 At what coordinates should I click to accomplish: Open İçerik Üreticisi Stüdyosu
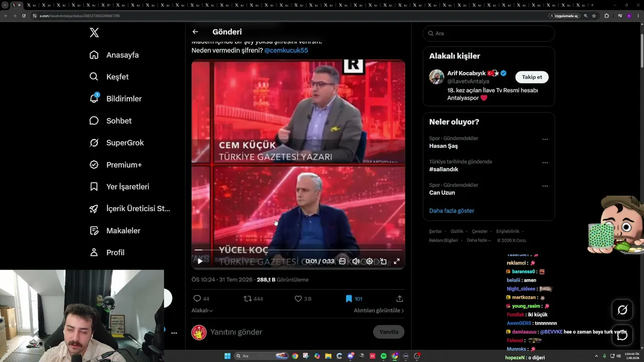[130, 209]
